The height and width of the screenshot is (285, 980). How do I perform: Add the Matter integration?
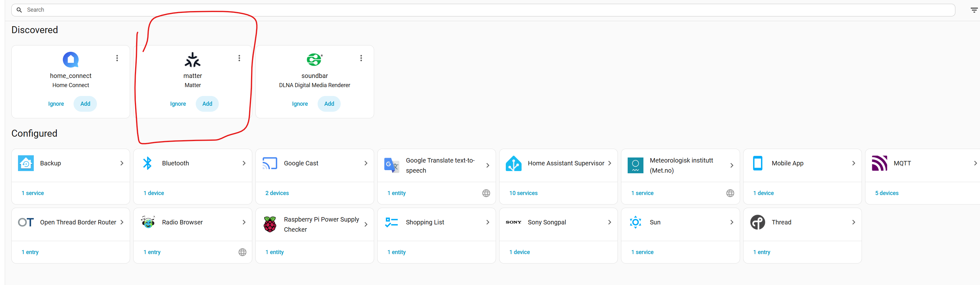(x=207, y=104)
